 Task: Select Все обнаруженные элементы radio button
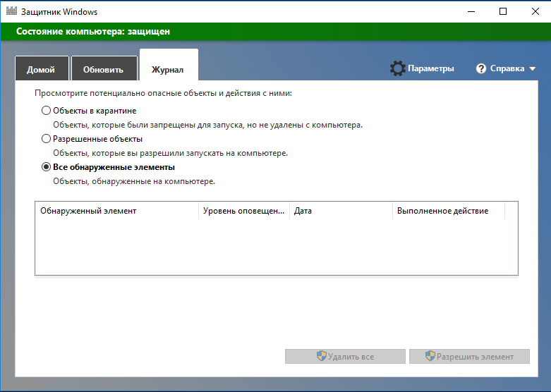pos(46,167)
